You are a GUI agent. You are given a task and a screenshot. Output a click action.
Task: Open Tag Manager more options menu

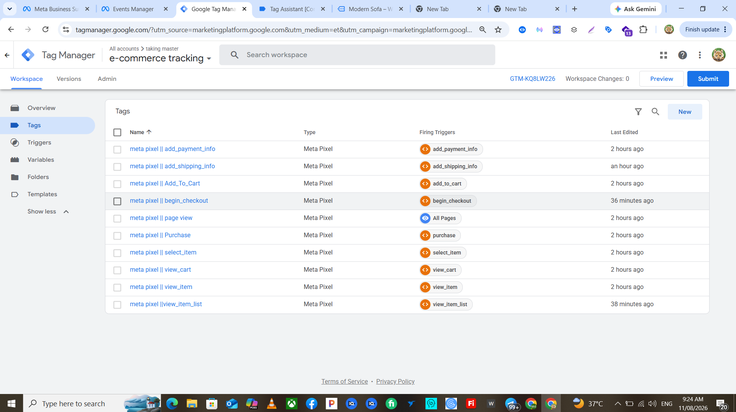point(699,55)
